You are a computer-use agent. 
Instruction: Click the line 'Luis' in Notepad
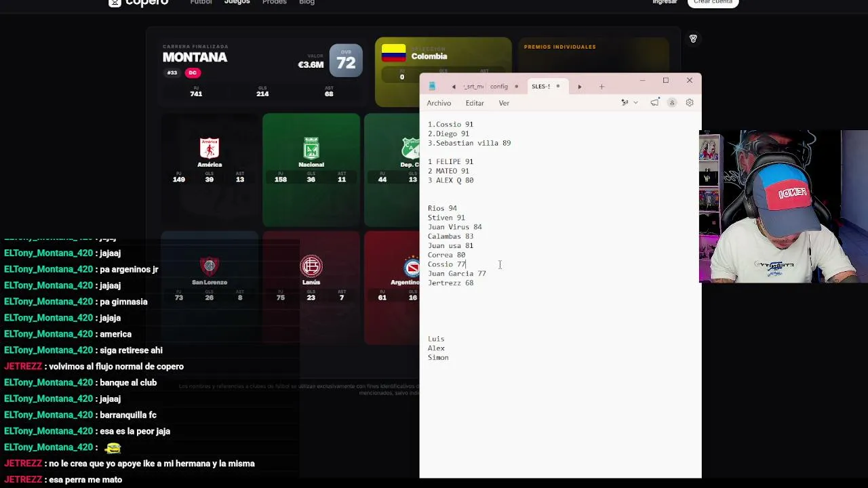click(436, 339)
